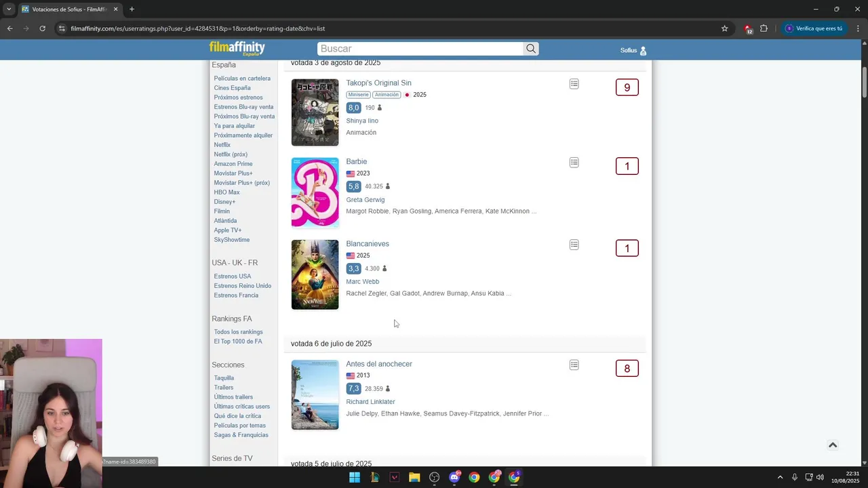Open Últimas críticas users link

coord(241,407)
